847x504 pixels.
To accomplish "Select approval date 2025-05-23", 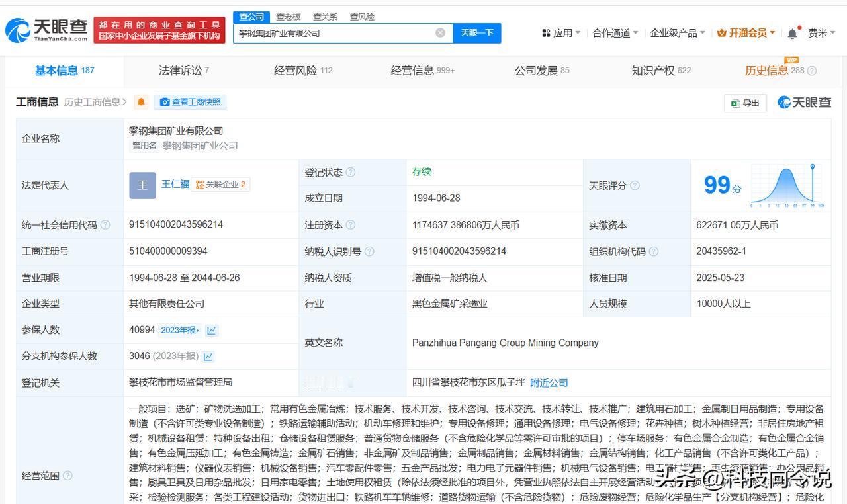I will point(721,278).
